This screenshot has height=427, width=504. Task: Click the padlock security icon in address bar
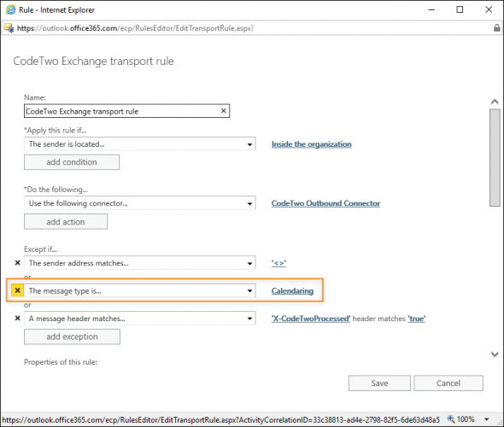pyautogui.click(x=497, y=28)
